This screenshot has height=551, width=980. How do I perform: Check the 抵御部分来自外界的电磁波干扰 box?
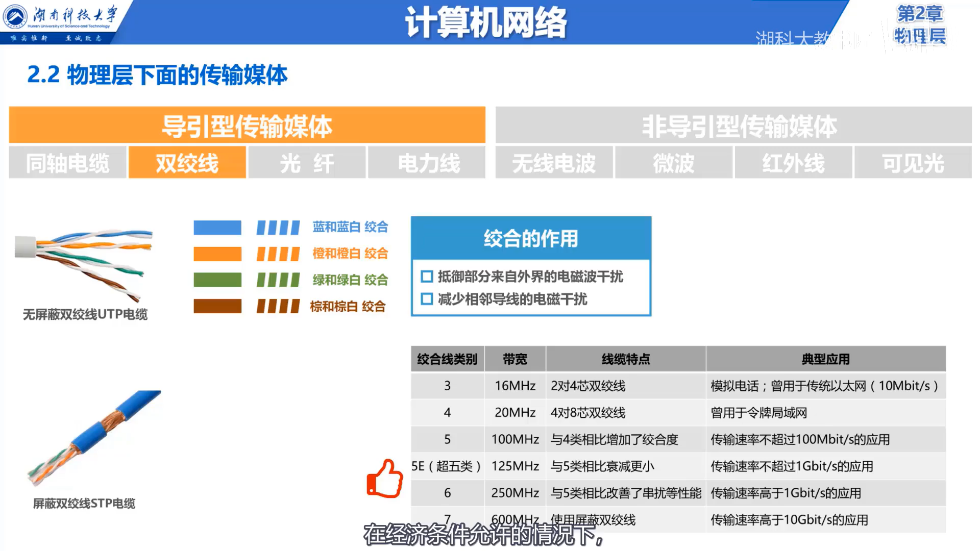(427, 277)
